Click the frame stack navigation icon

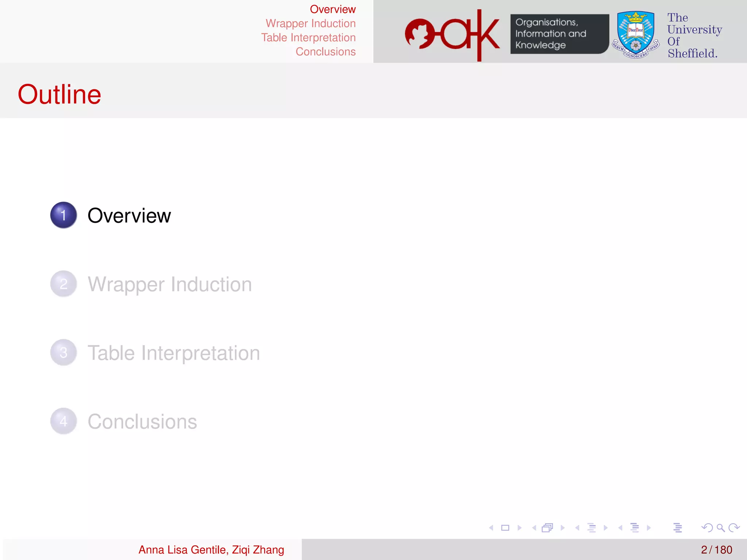click(x=547, y=528)
